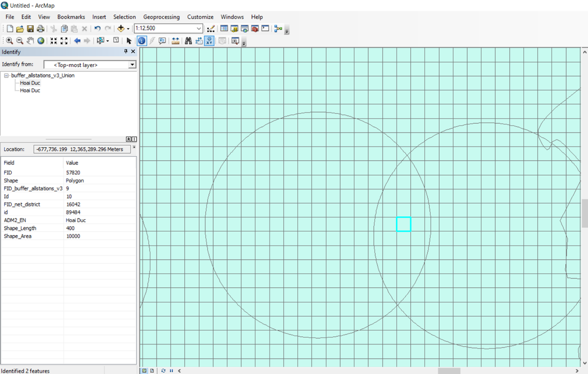Switch to Data View at bottom
The width and height of the screenshot is (588, 374).
coord(144,370)
